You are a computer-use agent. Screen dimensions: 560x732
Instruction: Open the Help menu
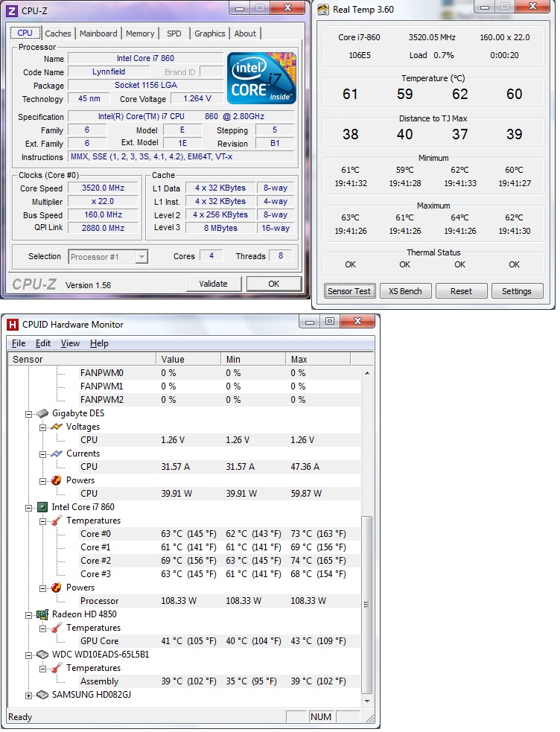[99, 343]
